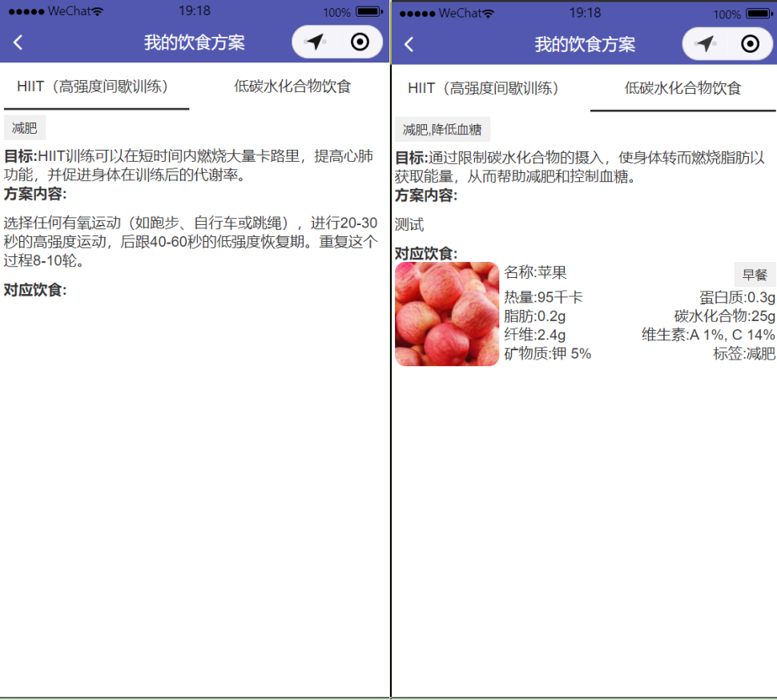Tap 纤维:2.4g value
The height and width of the screenshot is (700, 777).
(534, 335)
